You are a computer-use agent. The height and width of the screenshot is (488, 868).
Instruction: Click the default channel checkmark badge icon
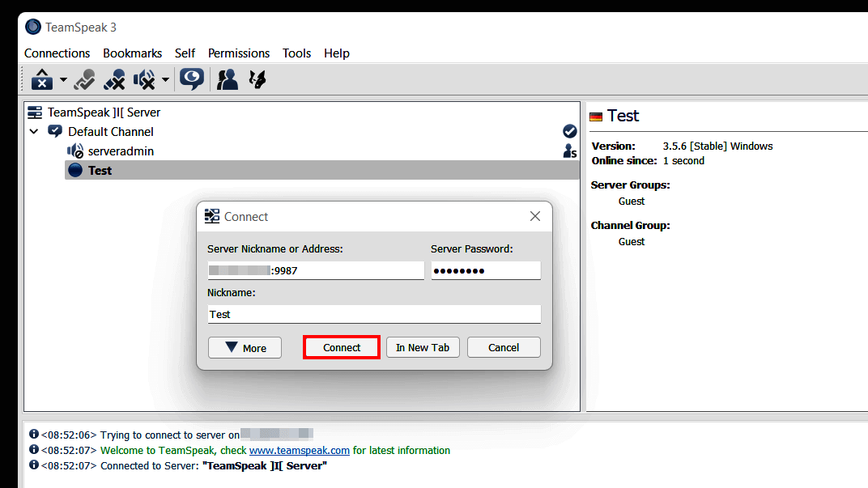(x=570, y=131)
